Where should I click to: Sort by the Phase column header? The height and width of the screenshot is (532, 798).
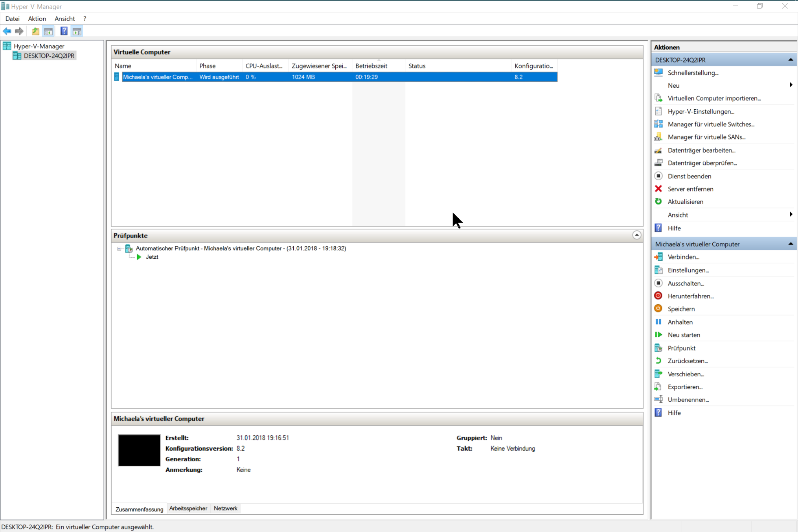click(219, 66)
